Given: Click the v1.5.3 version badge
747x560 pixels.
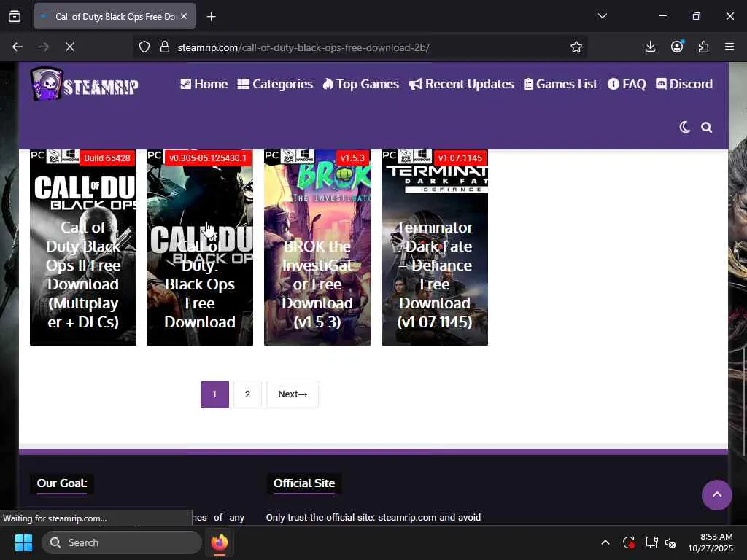Looking at the screenshot, I should [x=352, y=158].
